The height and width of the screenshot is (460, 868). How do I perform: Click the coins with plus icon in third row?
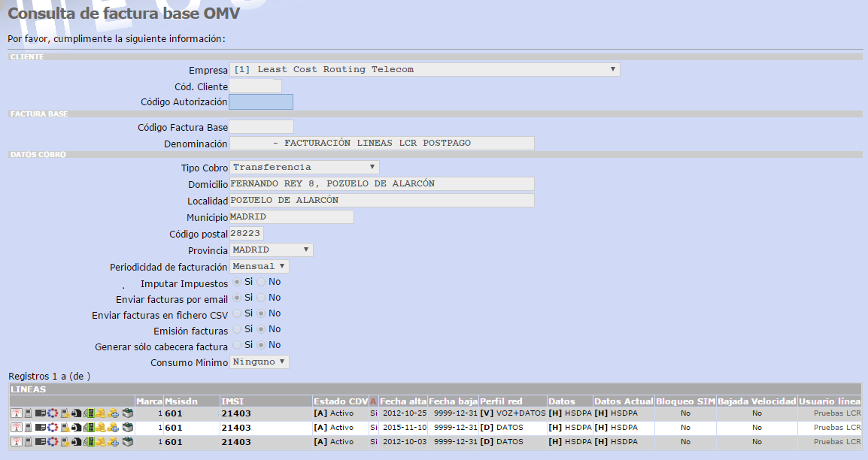pos(113,442)
